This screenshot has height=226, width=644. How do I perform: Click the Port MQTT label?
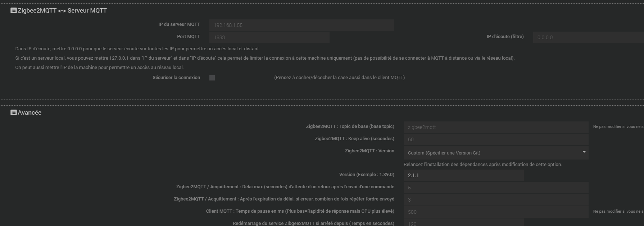tap(189, 37)
